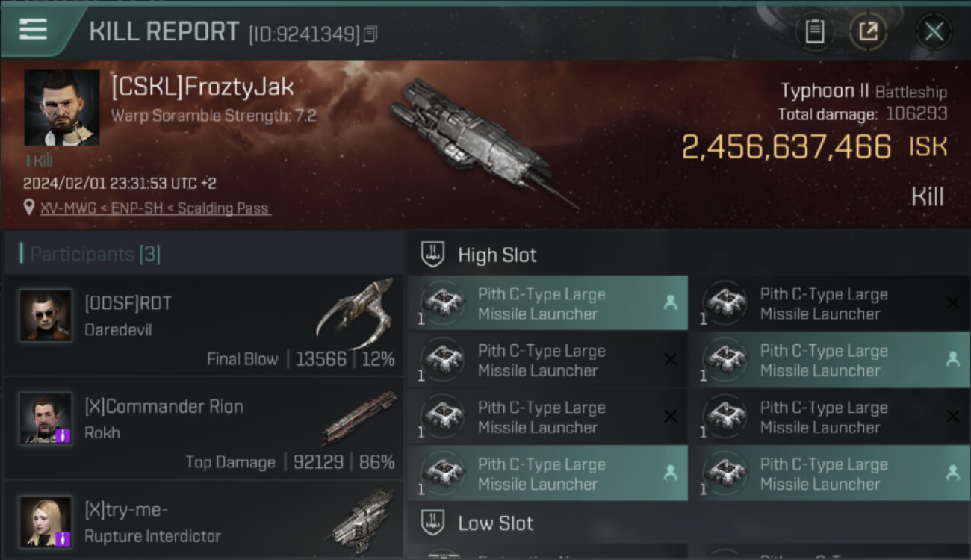
Task: Close the kill report window
Action: click(934, 31)
